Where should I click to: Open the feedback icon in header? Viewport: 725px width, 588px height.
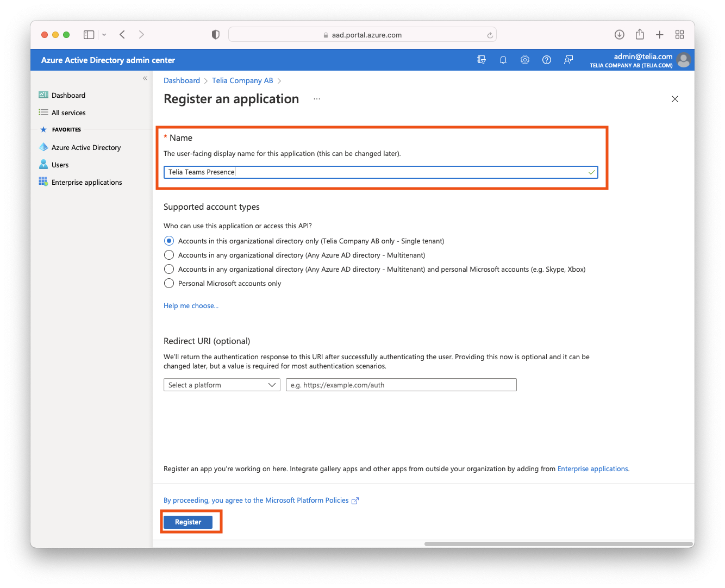click(x=568, y=60)
